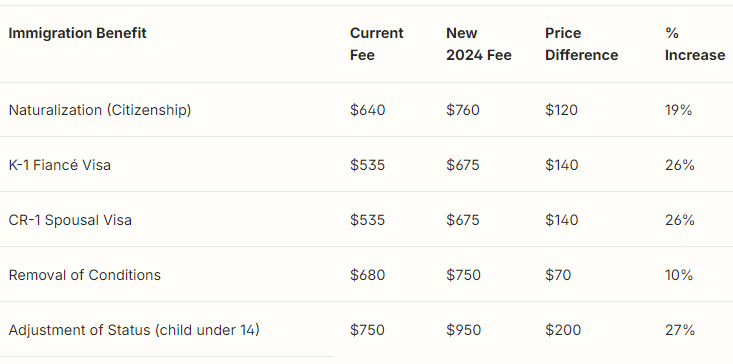Select the 19% increase cell
The width and height of the screenshot is (733, 364).
coord(678,110)
